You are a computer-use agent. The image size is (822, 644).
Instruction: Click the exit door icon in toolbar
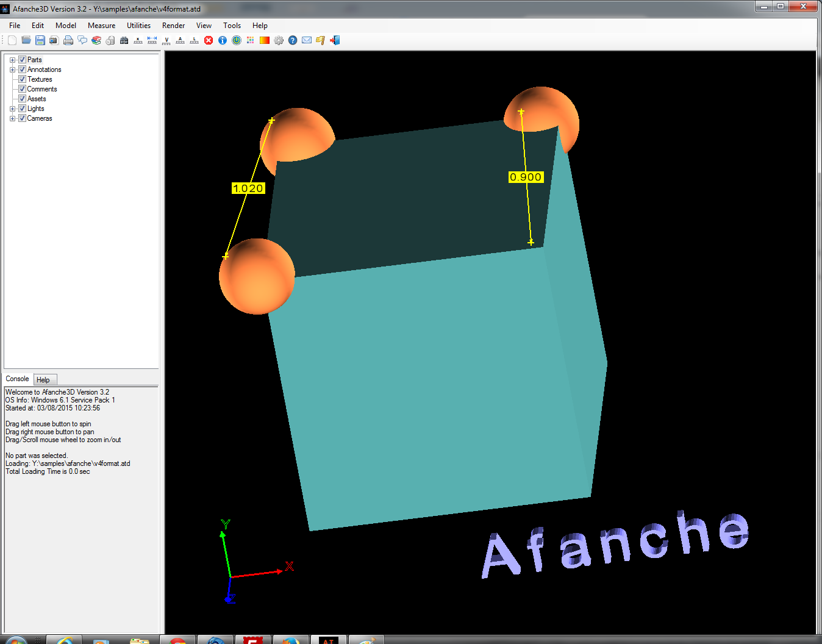[x=335, y=40]
